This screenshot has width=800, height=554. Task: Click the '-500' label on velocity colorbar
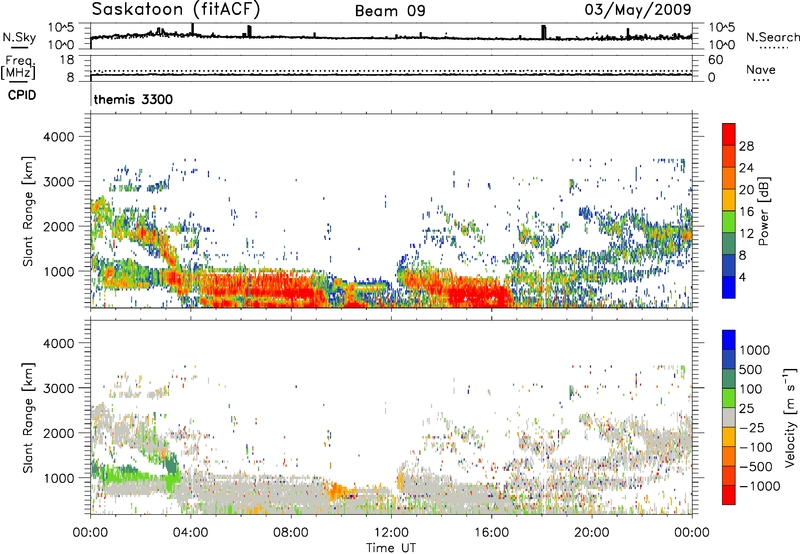[756, 466]
